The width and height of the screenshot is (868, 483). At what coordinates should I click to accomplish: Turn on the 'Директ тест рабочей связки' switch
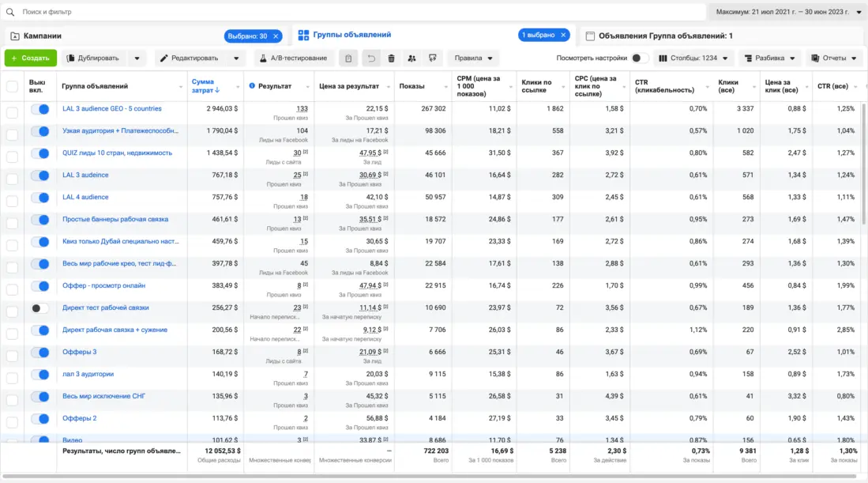coord(39,308)
